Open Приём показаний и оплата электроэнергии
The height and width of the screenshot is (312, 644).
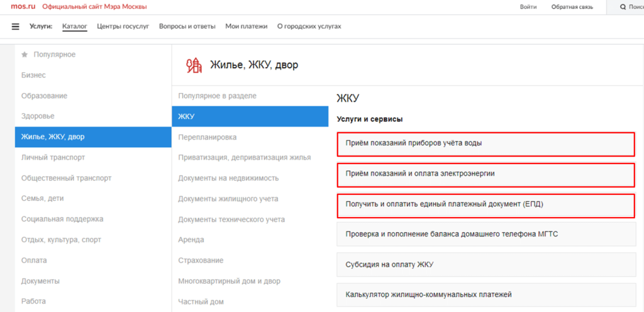[x=486, y=174]
